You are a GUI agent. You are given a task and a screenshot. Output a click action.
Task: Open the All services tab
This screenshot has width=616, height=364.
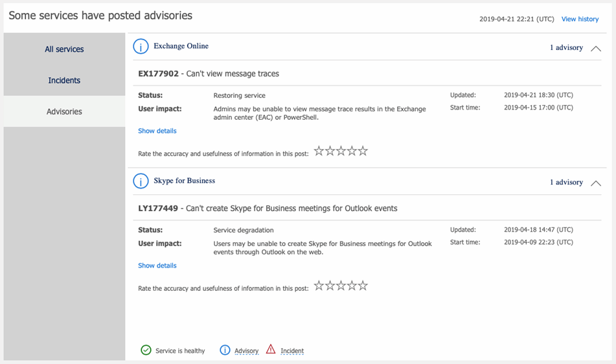pos(64,49)
